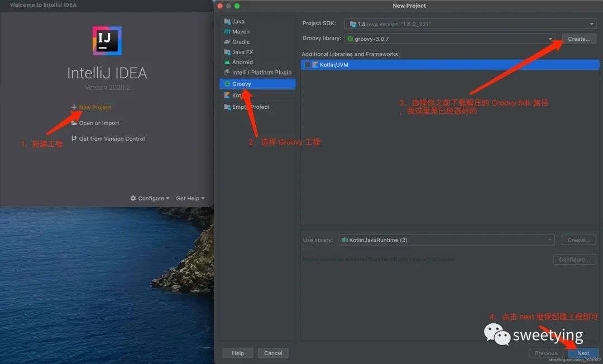Click the Get from Version Control icon
The width and height of the screenshot is (603, 364).
click(74, 138)
